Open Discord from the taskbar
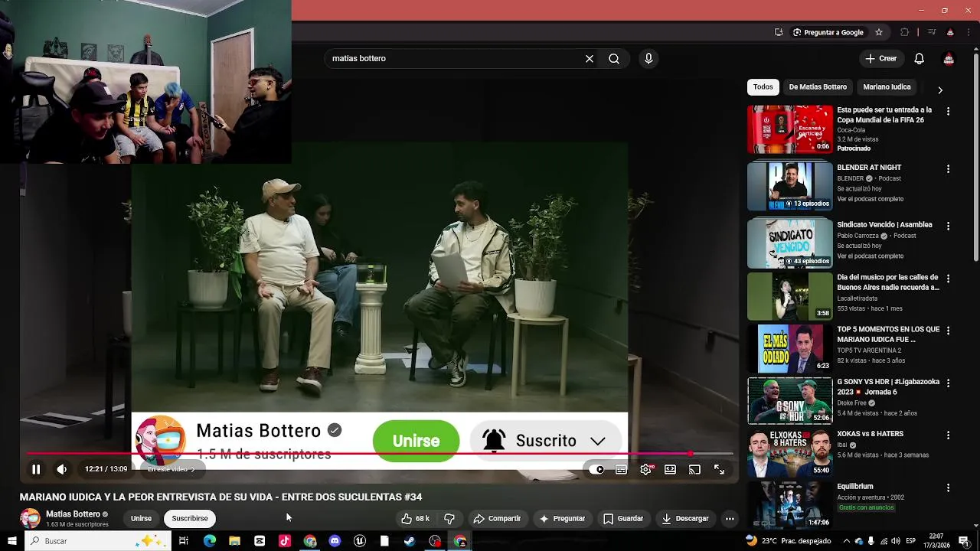 335,541
